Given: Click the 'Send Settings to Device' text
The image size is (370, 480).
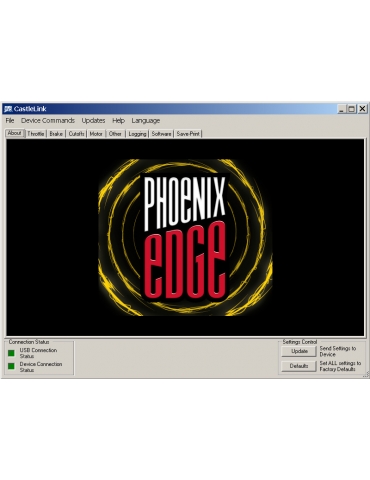Looking at the screenshot, I should pos(338,351).
